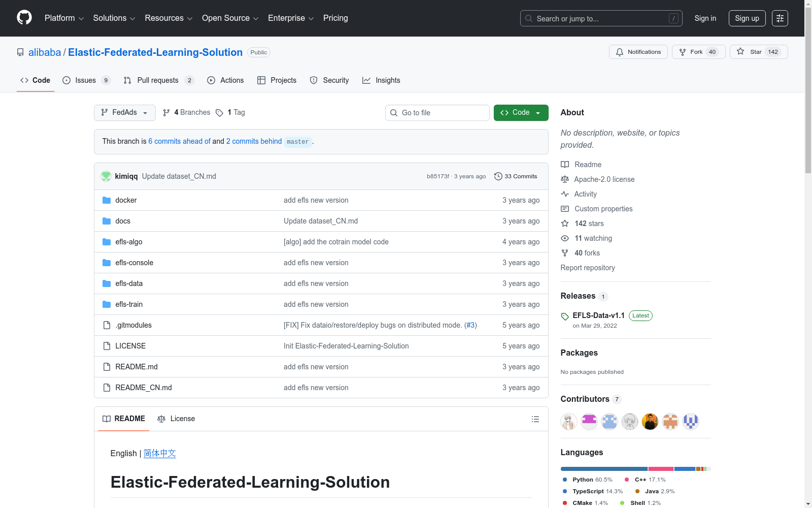The width and height of the screenshot is (812, 508).
Task: Click the commit history clock icon
Action: point(498,176)
